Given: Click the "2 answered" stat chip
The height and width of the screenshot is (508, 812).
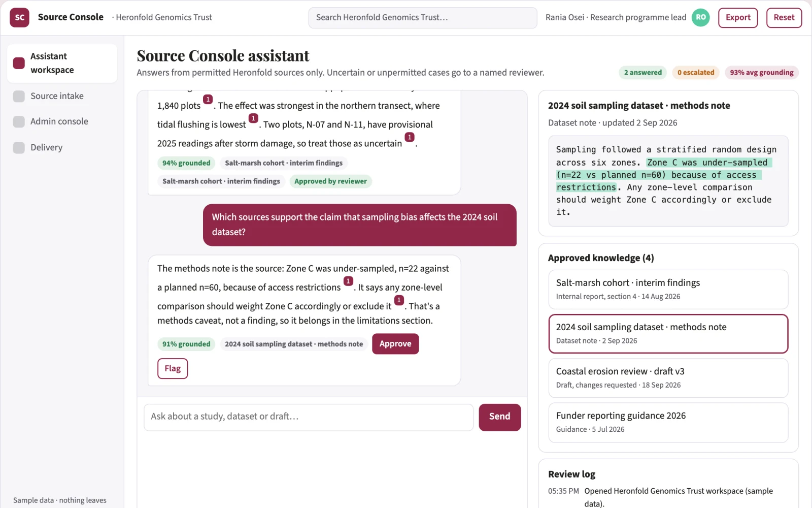Looking at the screenshot, I should pos(643,73).
